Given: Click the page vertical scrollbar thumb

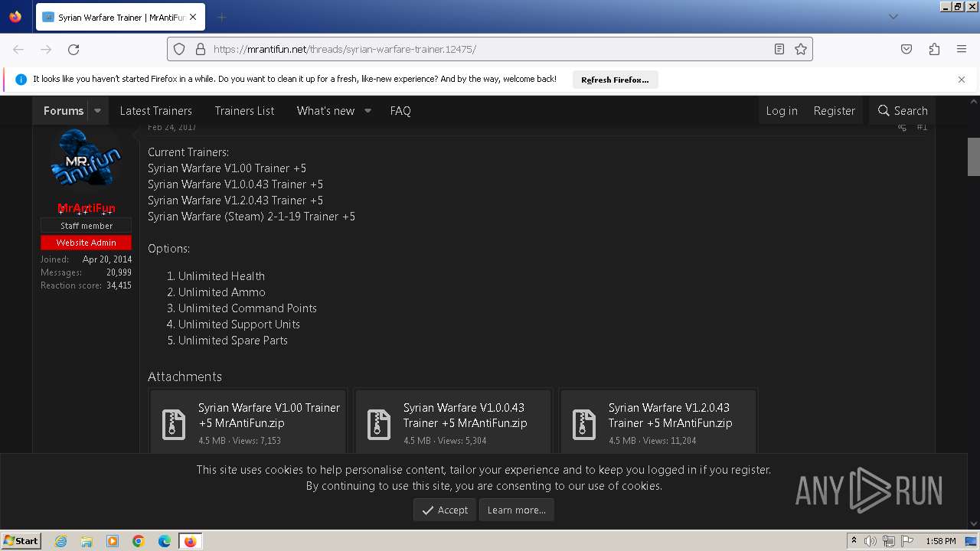Looking at the screenshot, I should click(973, 157).
